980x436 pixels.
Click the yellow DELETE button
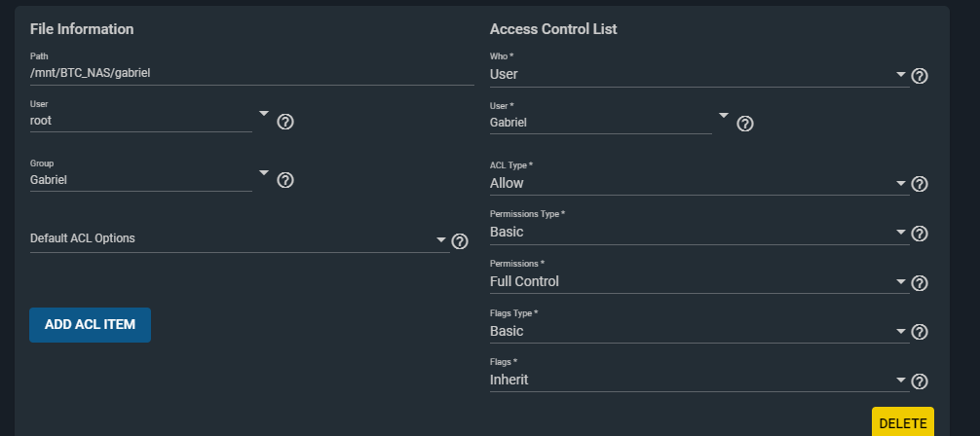(x=902, y=423)
